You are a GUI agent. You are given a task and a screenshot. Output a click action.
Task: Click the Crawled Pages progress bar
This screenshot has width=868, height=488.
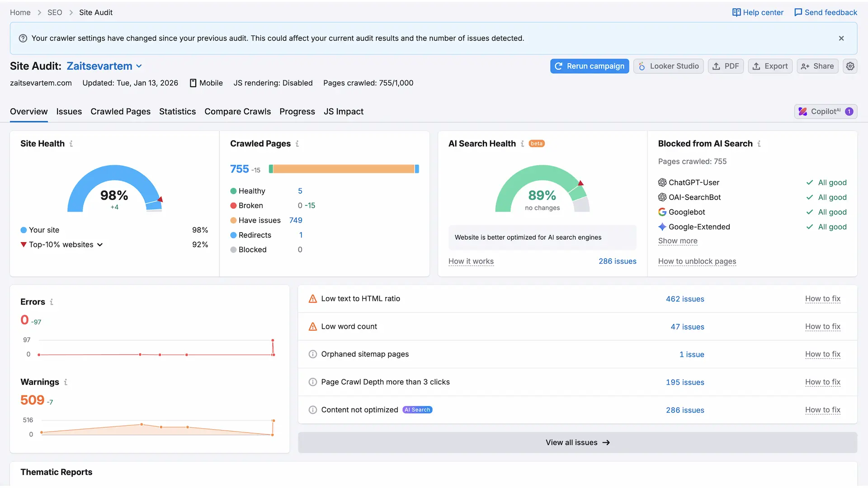[x=344, y=169]
